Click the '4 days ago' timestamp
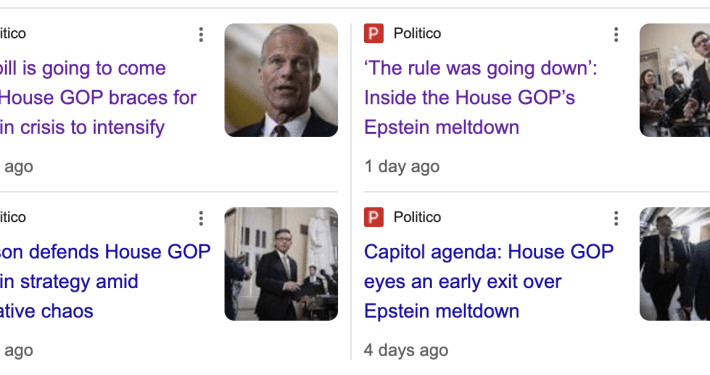 406,351
